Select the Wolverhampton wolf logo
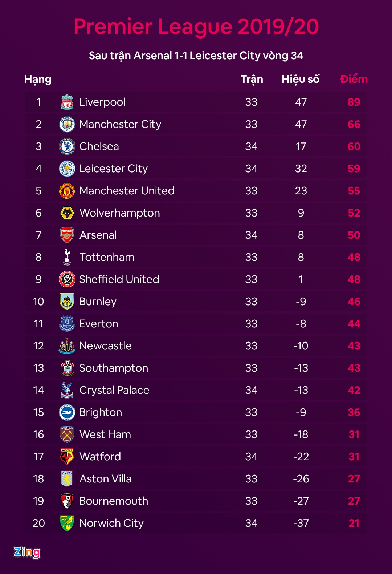This screenshot has width=392, height=574. (67, 213)
